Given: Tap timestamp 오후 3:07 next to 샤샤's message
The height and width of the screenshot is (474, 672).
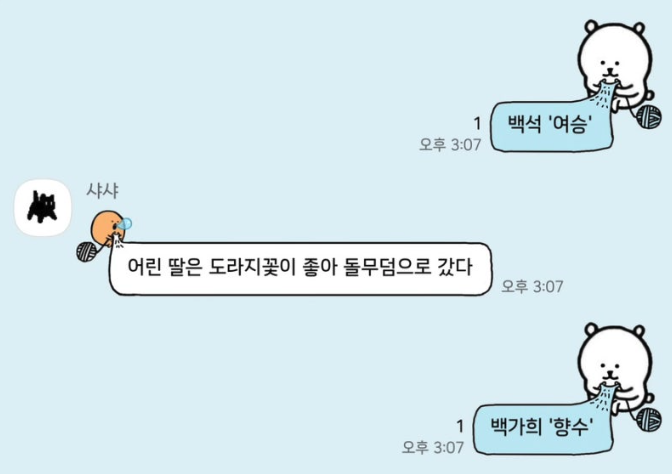Looking at the screenshot, I should [532, 286].
